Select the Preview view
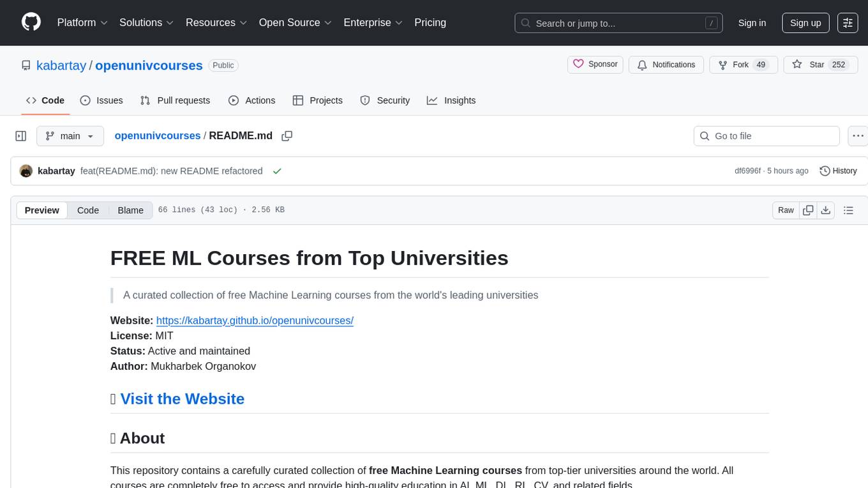Viewport: 868px width, 488px height. click(42, 210)
